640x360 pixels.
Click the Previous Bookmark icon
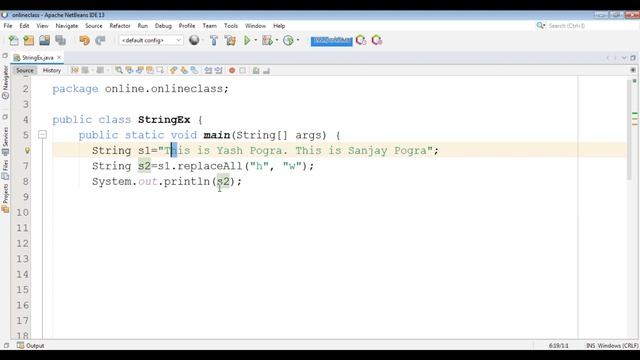pos(173,70)
